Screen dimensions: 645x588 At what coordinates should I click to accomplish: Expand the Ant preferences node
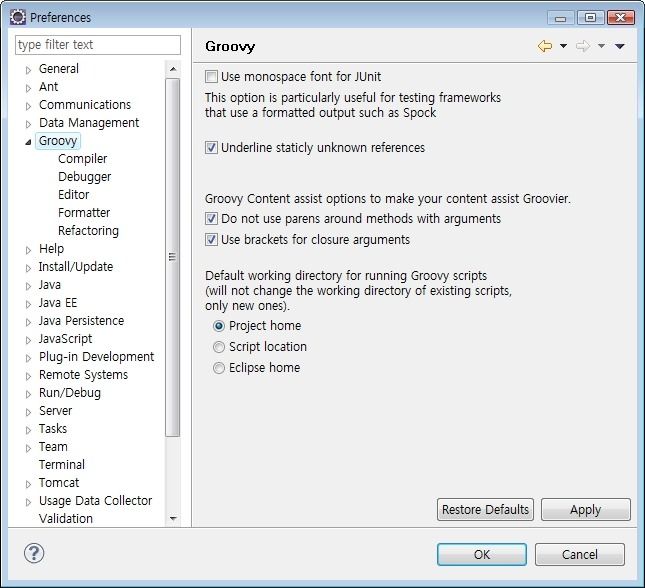click(28, 88)
